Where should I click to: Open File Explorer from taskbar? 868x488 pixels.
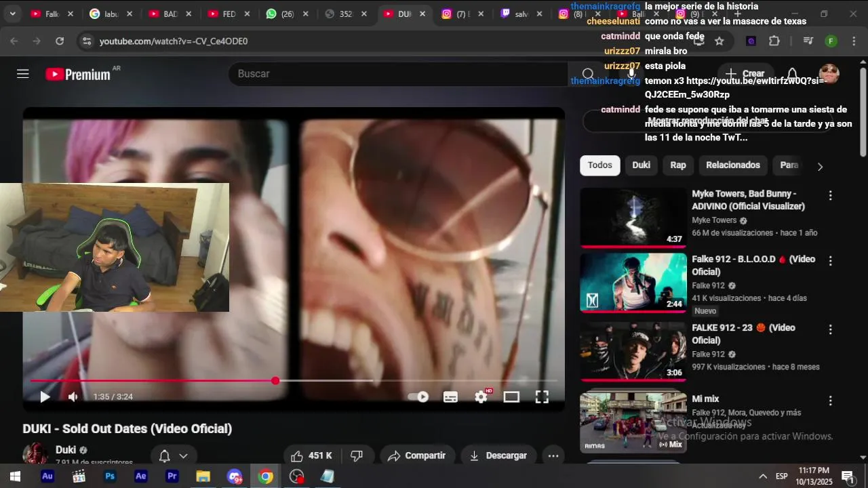tap(203, 476)
